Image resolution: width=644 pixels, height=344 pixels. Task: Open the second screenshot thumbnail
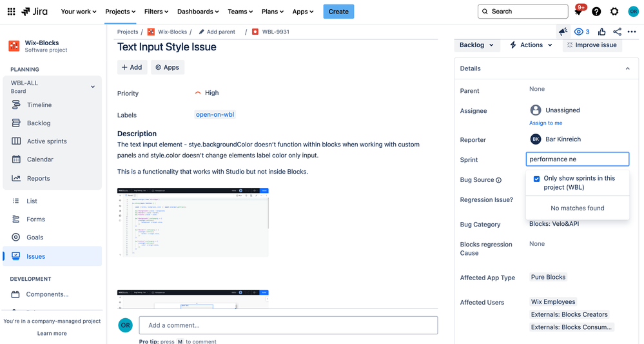coord(193,299)
